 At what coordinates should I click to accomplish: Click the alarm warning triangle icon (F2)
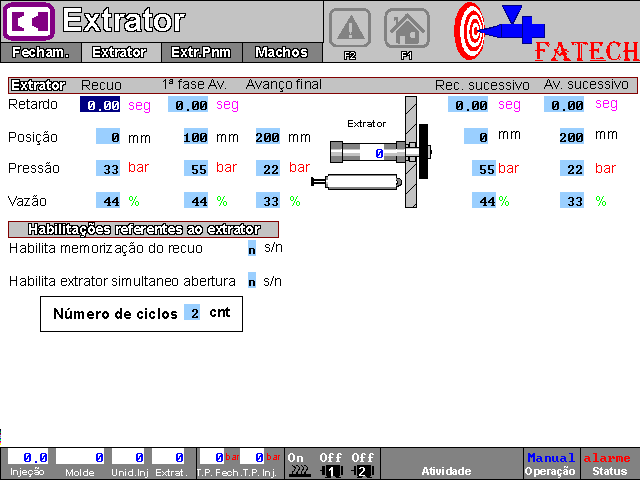(x=350, y=28)
